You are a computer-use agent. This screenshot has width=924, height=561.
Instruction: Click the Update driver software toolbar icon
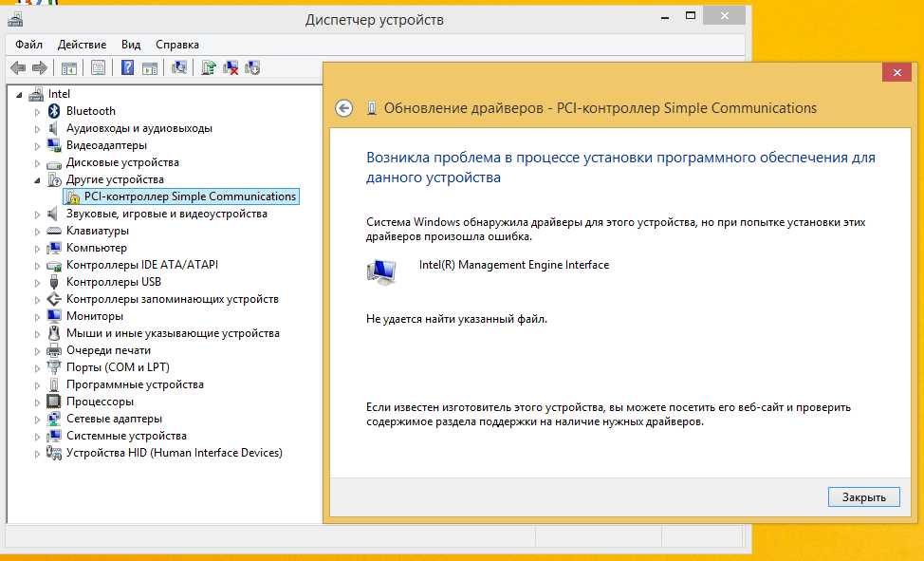click(209, 67)
